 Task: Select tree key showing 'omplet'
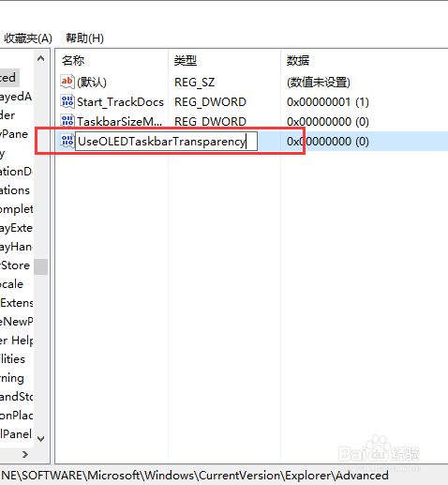16,209
